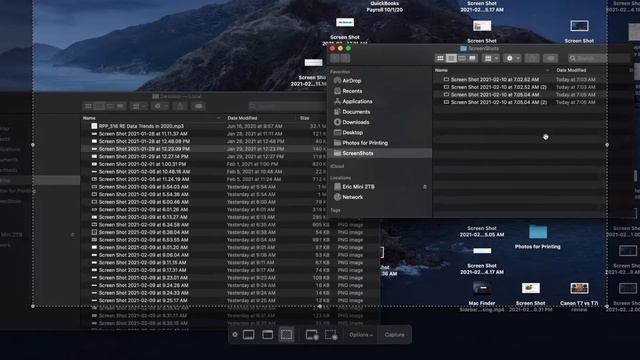The height and width of the screenshot is (360, 640).
Task: Open Photos for Printing in the sidebar
Action: pyautogui.click(x=365, y=143)
